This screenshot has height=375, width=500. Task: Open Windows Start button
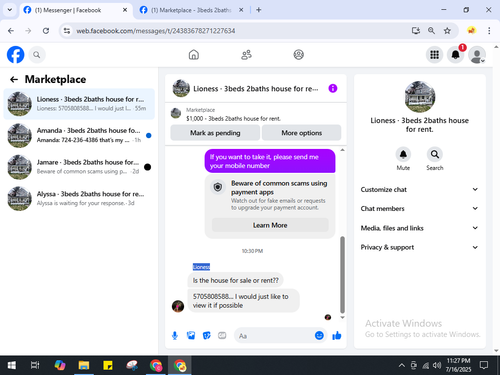pos(12,366)
